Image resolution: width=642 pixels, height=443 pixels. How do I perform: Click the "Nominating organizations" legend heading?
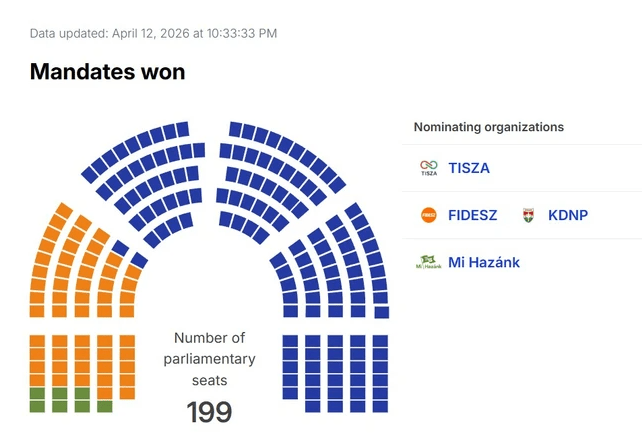coord(489,127)
